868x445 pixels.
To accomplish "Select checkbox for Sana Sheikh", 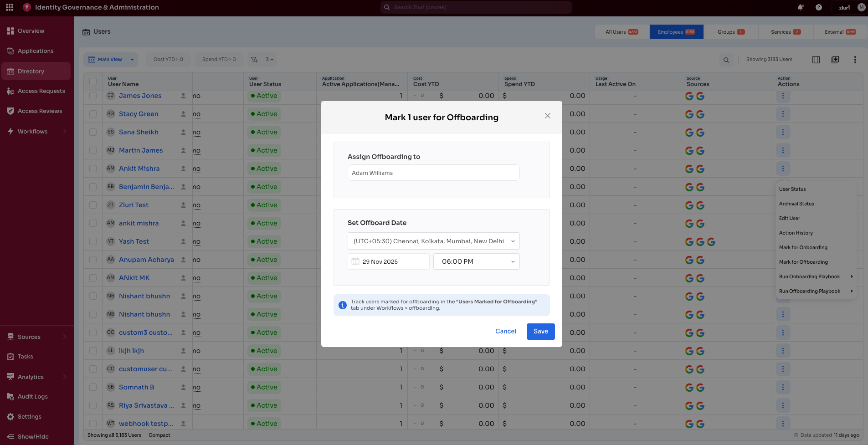I will 93,132.
